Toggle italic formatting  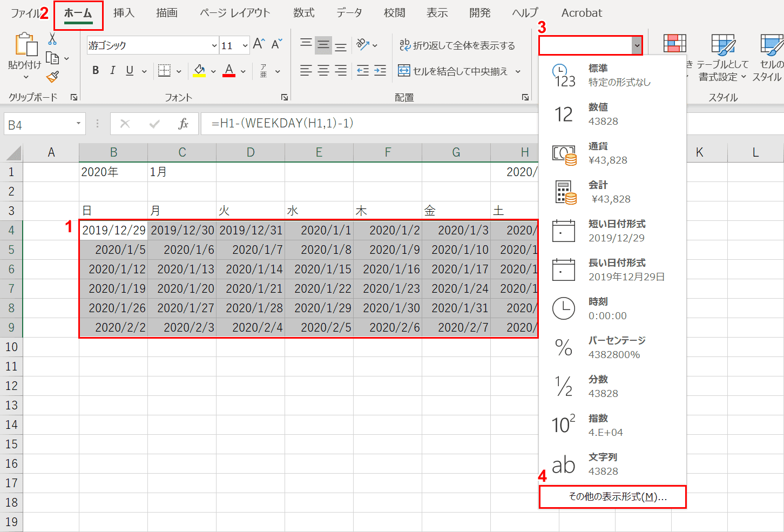point(112,70)
